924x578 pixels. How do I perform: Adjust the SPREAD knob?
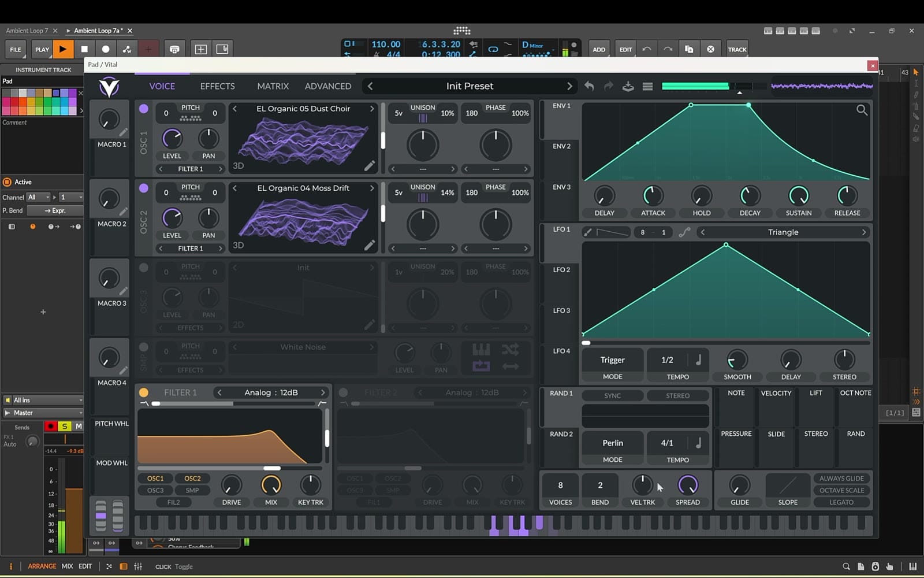coord(688,485)
